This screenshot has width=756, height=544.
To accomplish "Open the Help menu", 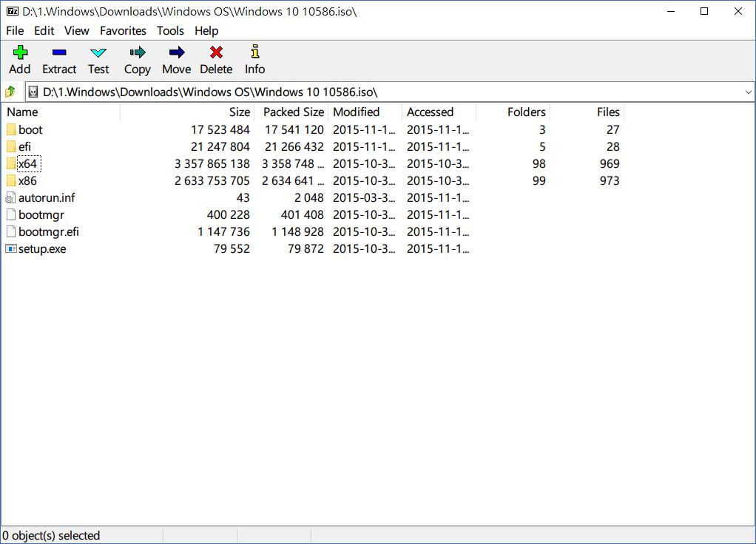I will point(206,31).
